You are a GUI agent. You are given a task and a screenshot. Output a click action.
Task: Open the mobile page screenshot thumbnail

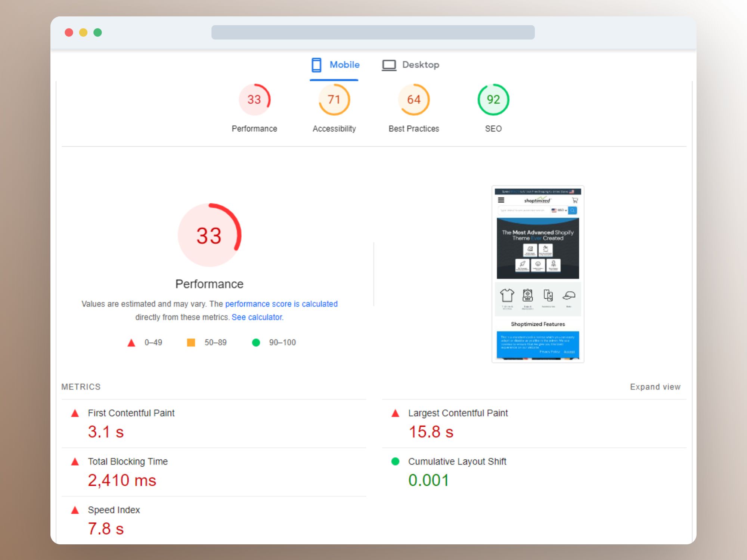pyautogui.click(x=538, y=274)
